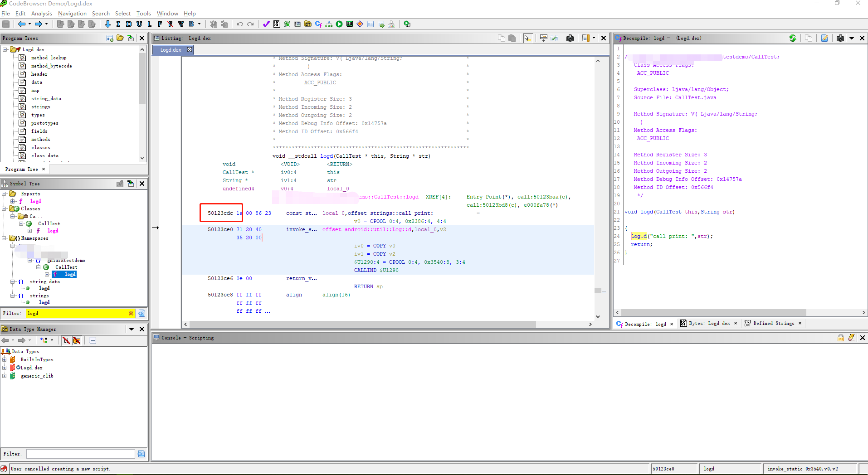
Task: Click the Navigate Down direction arrow
Action: click(107, 24)
